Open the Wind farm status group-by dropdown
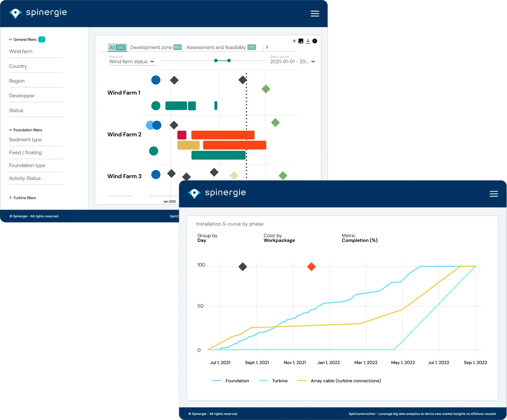This screenshot has height=420, width=507. [132, 61]
